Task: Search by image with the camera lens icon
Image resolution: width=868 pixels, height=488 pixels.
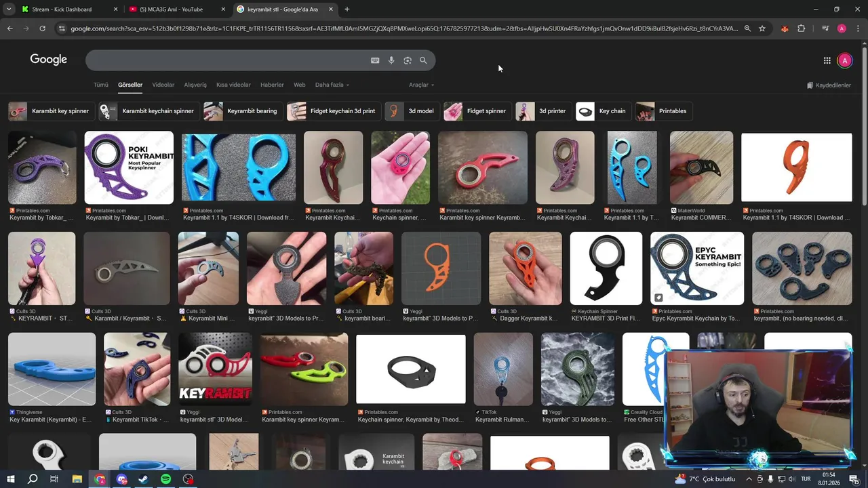Action: [x=408, y=60]
